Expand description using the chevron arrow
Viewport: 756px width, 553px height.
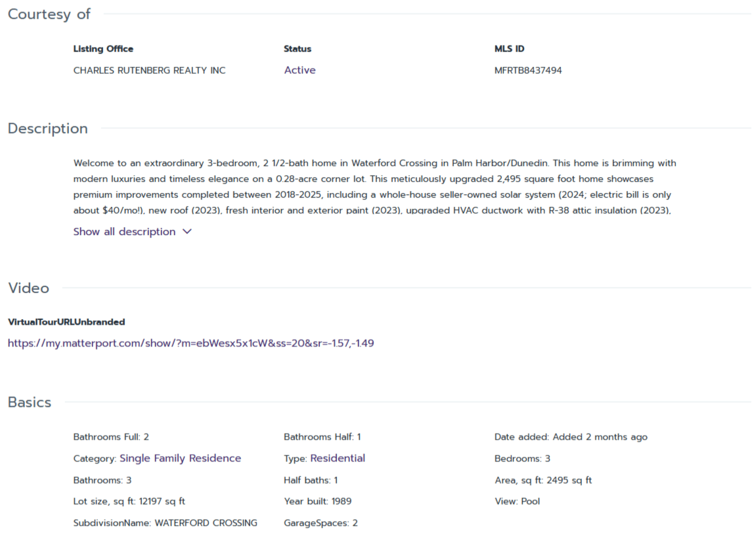(x=187, y=232)
